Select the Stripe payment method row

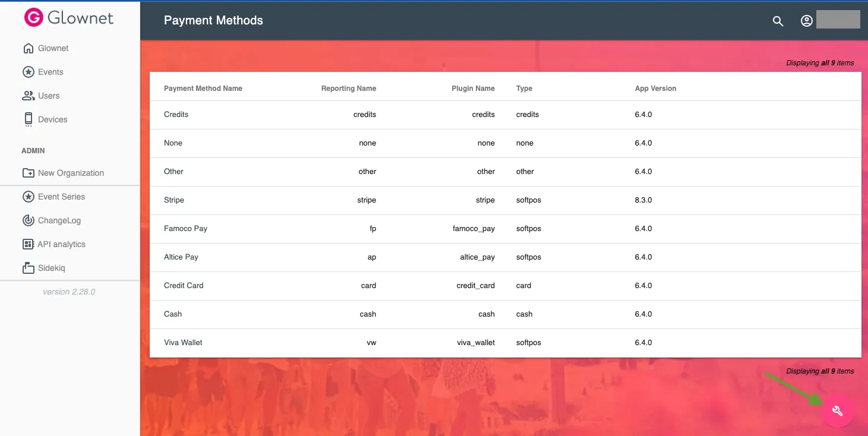505,200
